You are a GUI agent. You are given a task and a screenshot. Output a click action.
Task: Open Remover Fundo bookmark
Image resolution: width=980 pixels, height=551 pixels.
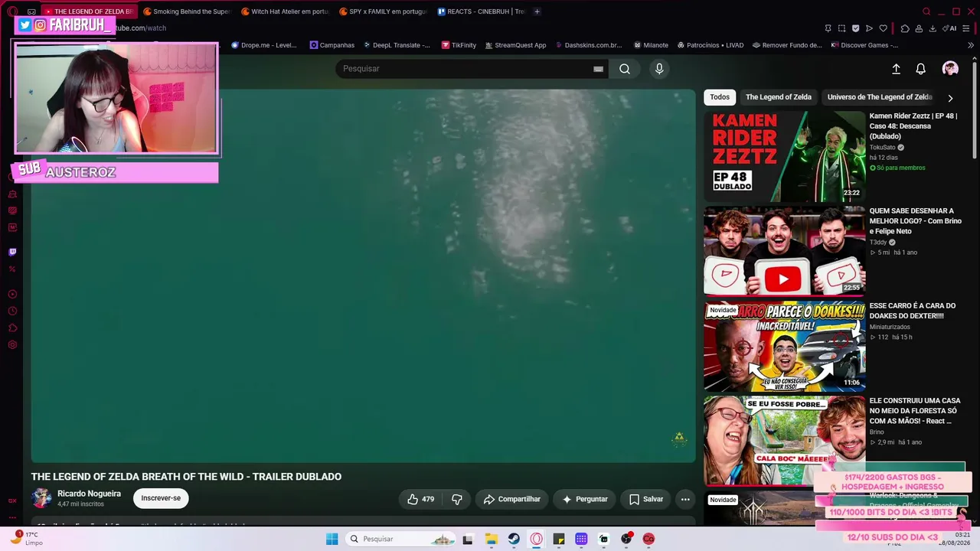pyautogui.click(x=787, y=45)
